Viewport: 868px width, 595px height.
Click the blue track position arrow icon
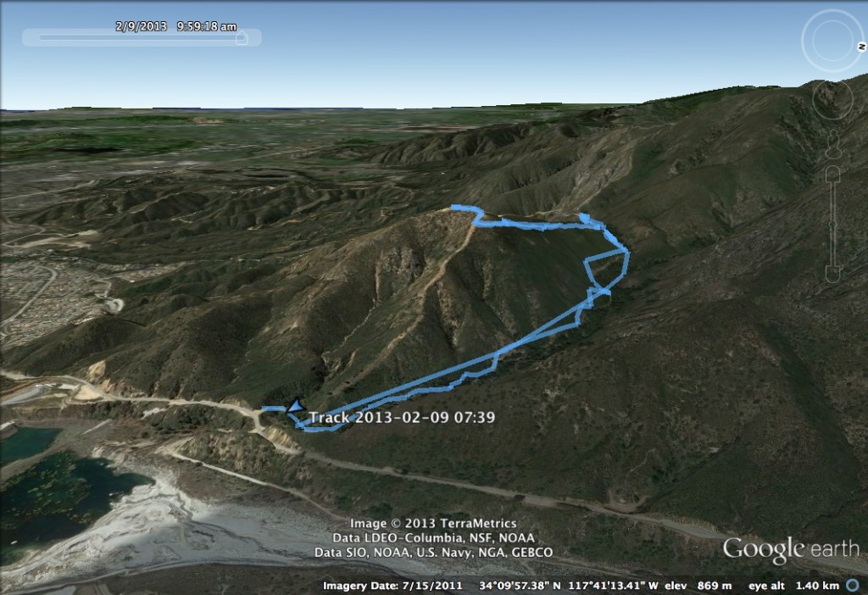[x=296, y=406]
